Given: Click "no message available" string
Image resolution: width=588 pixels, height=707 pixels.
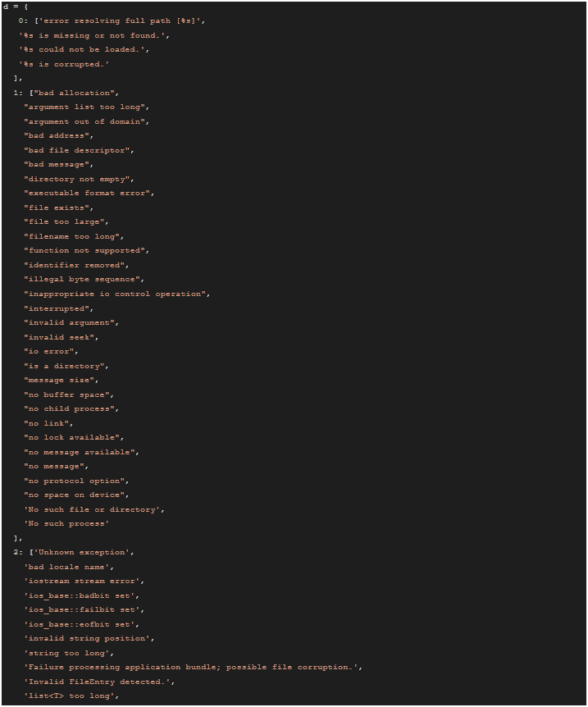Looking at the screenshot, I should 80,452.
